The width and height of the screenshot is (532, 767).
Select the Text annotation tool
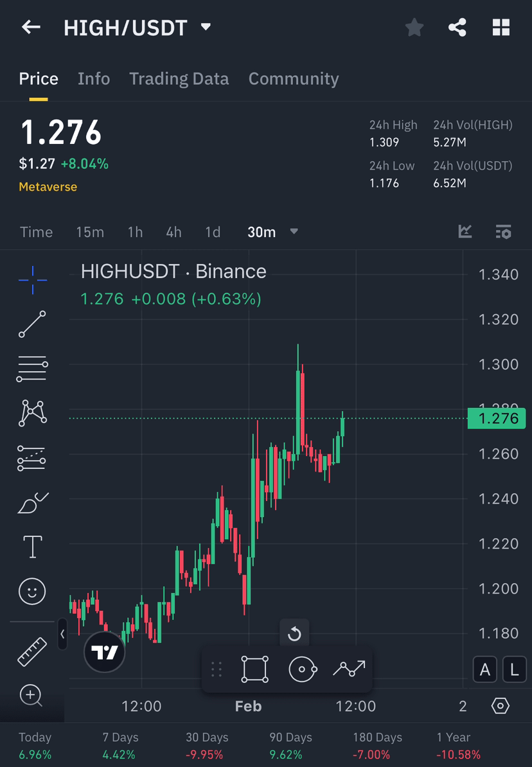point(33,547)
